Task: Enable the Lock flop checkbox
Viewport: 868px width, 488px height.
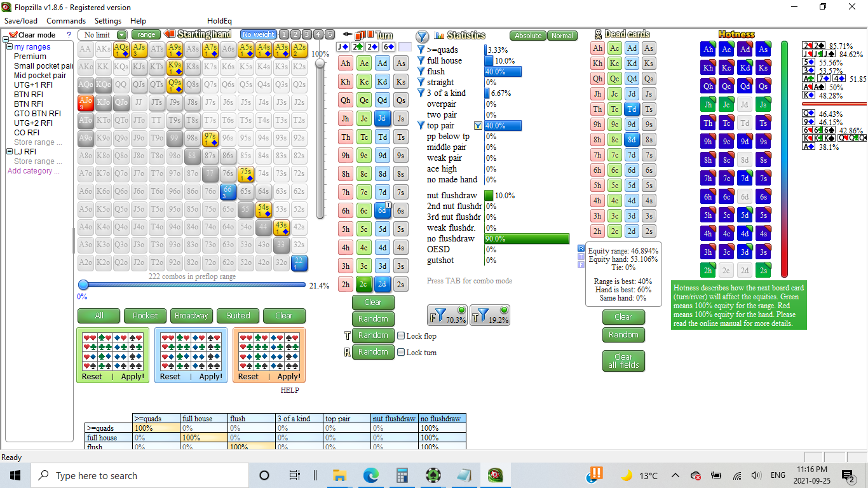Action: tap(401, 335)
